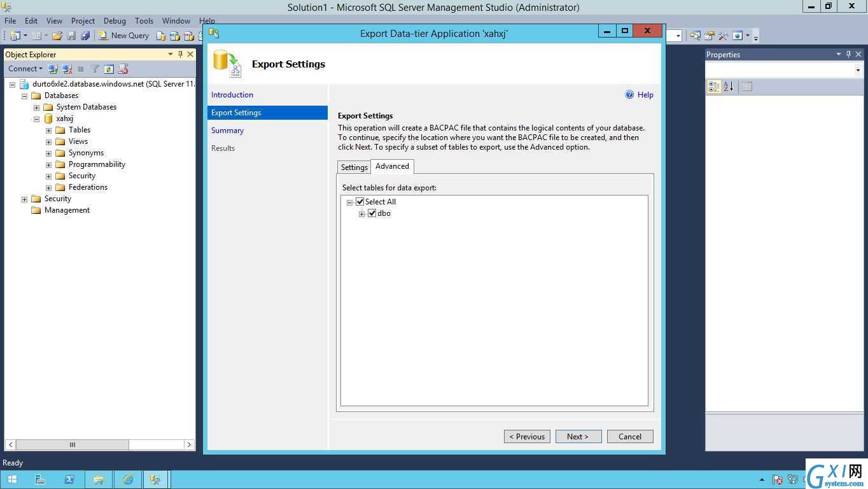Open the File menu
Viewport: 868px width, 489px height.
pos(10,21)
